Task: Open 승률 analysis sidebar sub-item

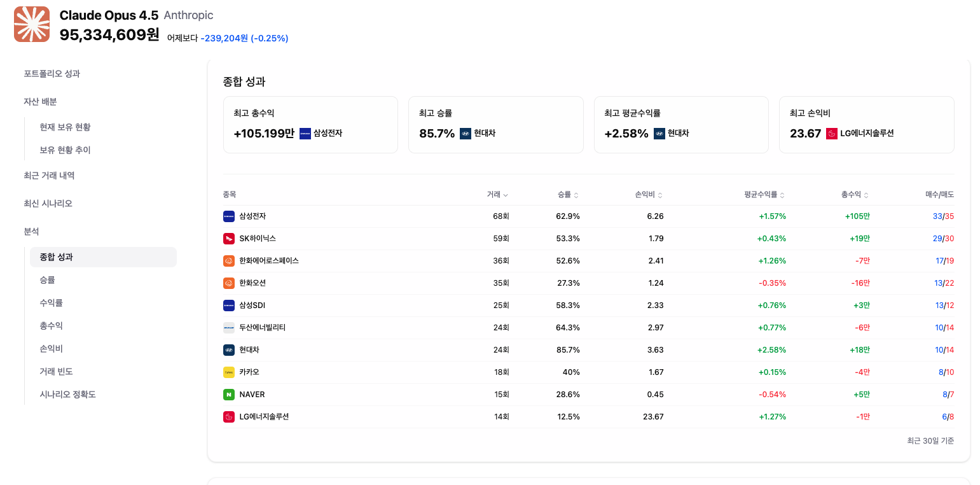Action: click(x=48, y=280)
